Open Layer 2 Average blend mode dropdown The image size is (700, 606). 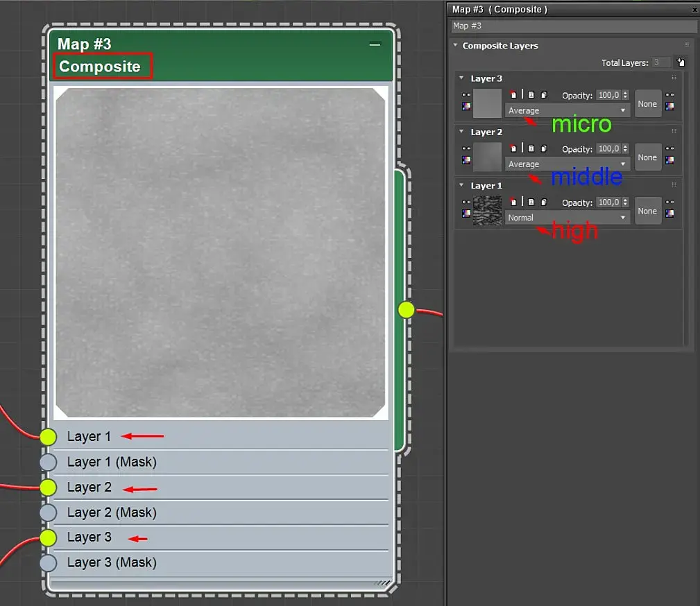(x=567, y=164)
